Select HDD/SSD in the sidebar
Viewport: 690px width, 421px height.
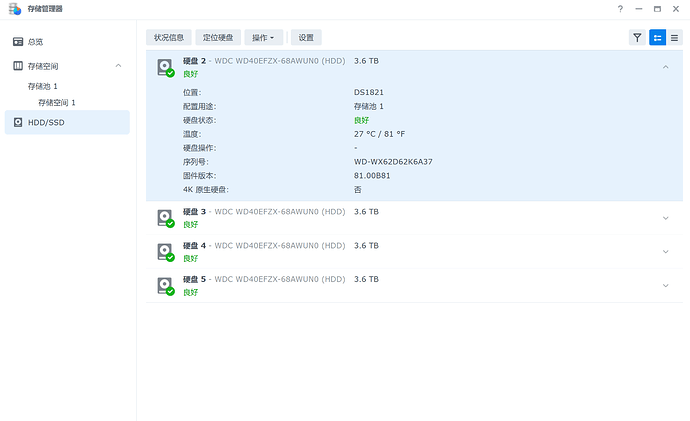[48, 122]
